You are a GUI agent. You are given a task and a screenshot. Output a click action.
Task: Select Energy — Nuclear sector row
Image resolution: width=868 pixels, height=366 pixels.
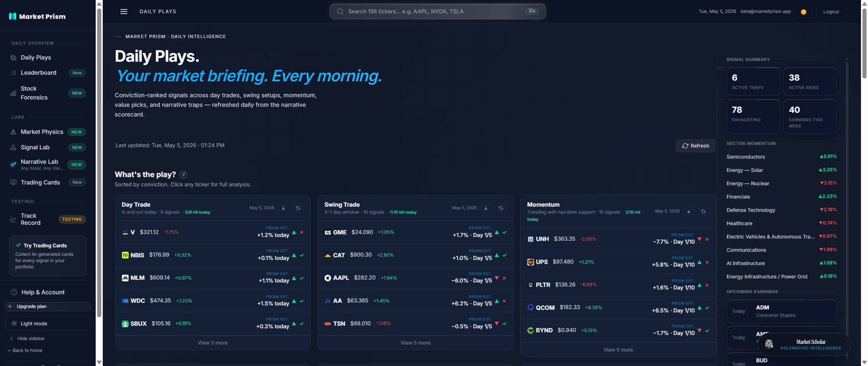pyautogui.click(x=782, y=183)
